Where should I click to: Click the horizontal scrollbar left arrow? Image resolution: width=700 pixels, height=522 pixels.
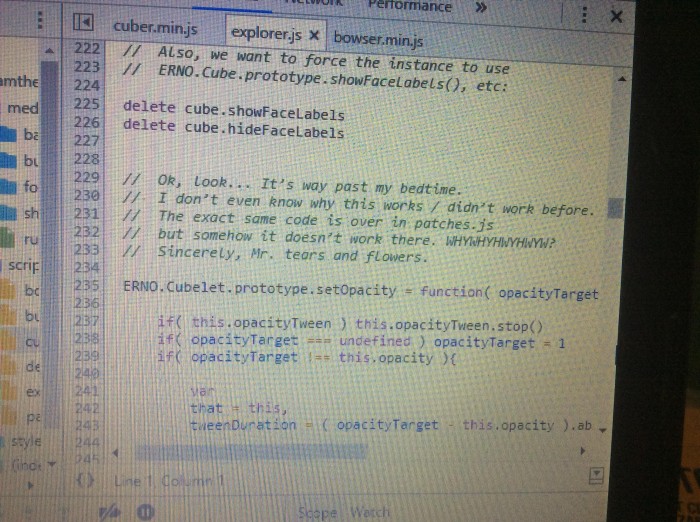(116, 453)
